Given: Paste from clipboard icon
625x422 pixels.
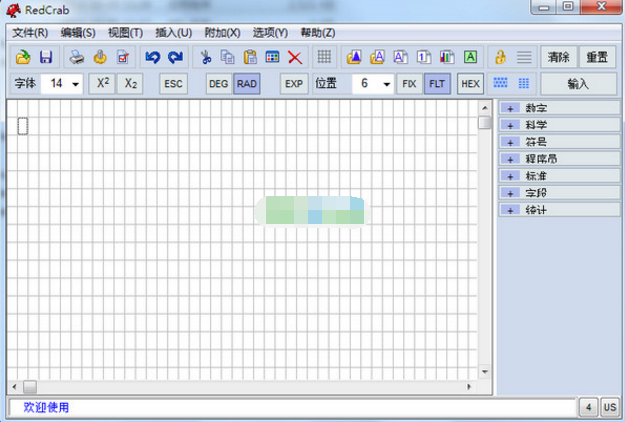Looking at the screenshot, I should [x=250, y=57].
